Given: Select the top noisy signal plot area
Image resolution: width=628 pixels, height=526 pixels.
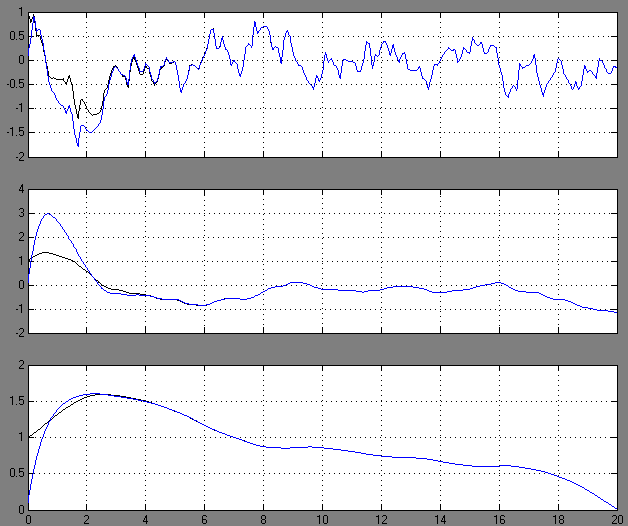Looking at the screenshot, I should pos(322,85).
